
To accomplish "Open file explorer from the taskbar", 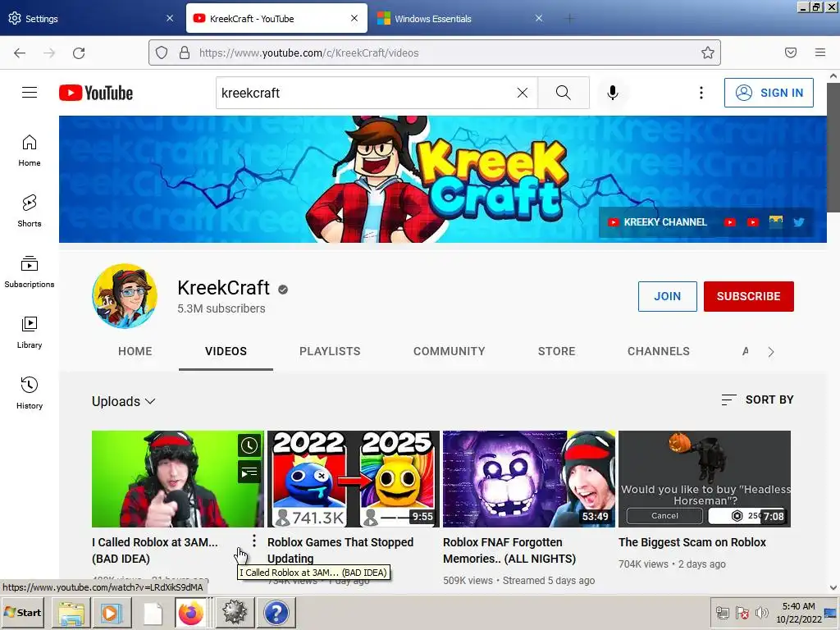I will (x=71, y=612).
